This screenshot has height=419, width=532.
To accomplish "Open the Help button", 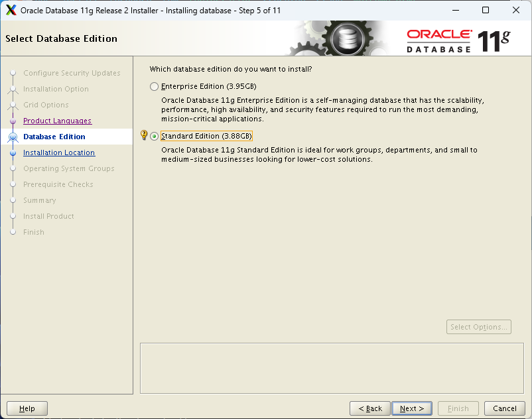I will point(27,408).
